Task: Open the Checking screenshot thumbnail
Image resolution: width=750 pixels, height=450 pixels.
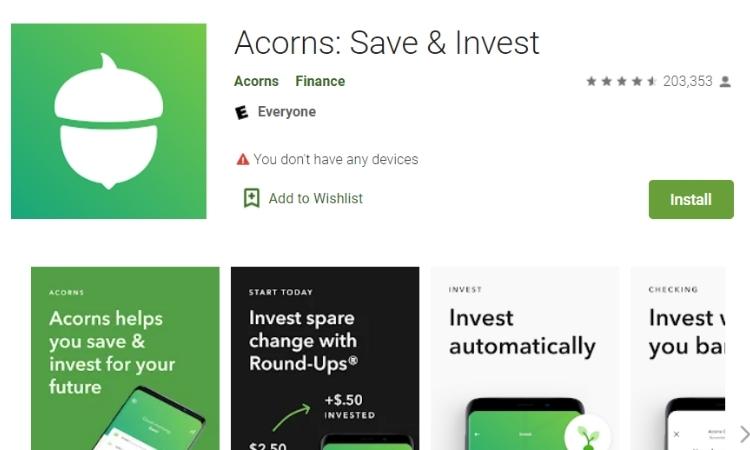Action: 677,358
